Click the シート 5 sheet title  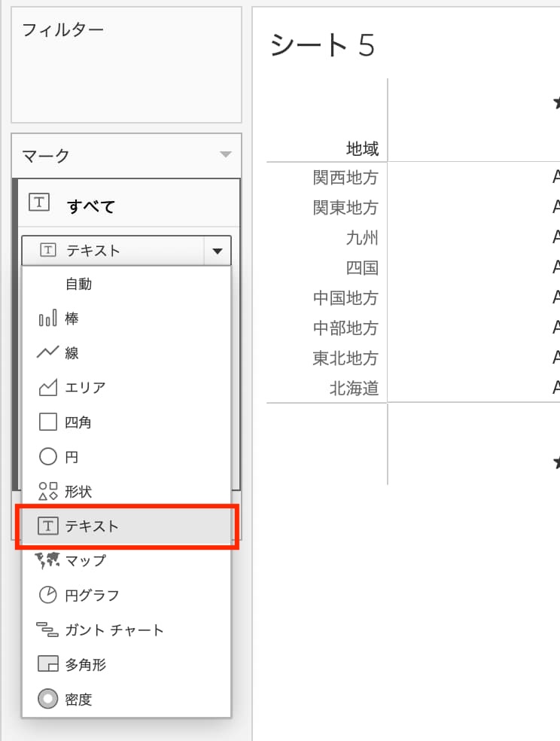[x=322, y=46]
